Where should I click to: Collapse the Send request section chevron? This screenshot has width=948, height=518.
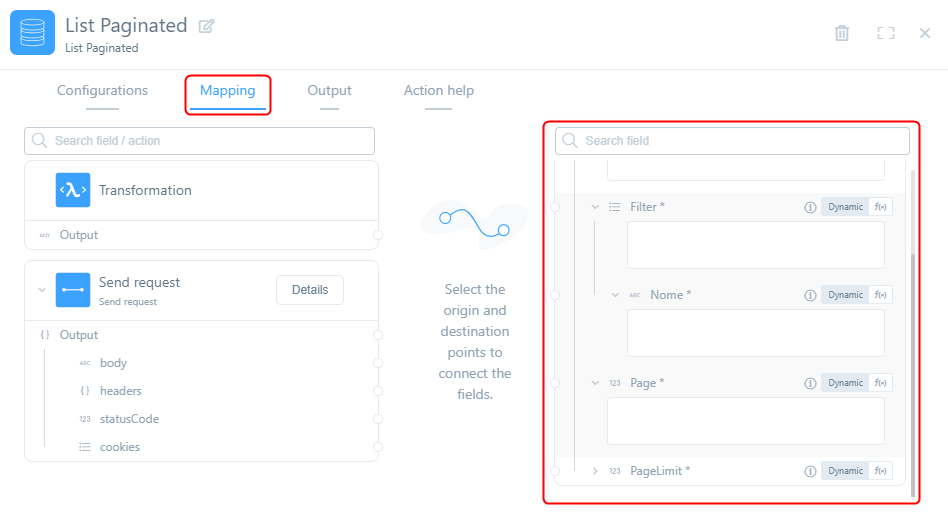point(42,290)
